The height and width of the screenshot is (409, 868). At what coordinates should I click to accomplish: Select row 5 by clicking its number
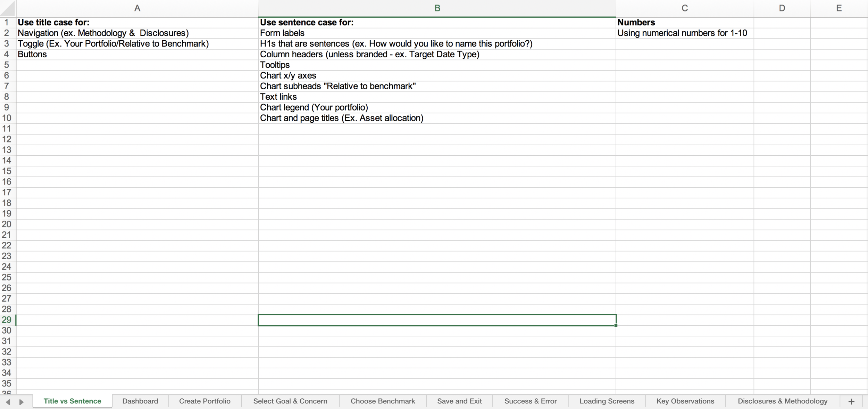(x=7, y=65)
